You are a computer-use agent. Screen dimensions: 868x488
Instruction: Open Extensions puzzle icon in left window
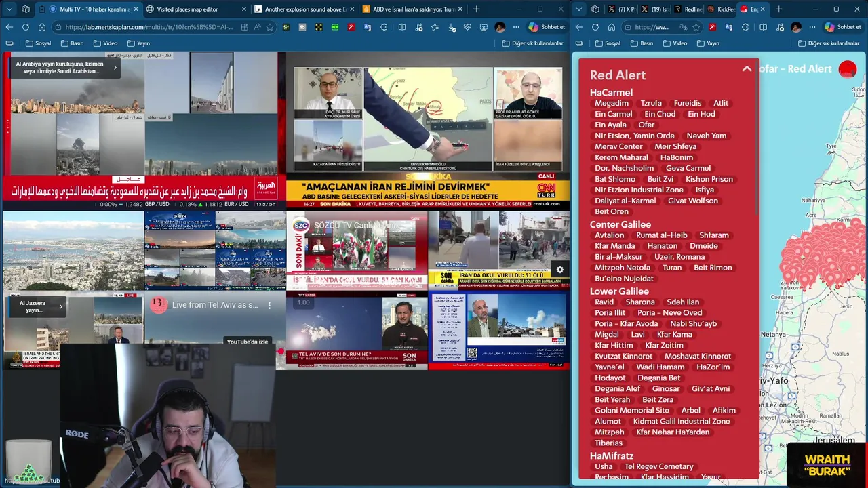coord(384,27)
